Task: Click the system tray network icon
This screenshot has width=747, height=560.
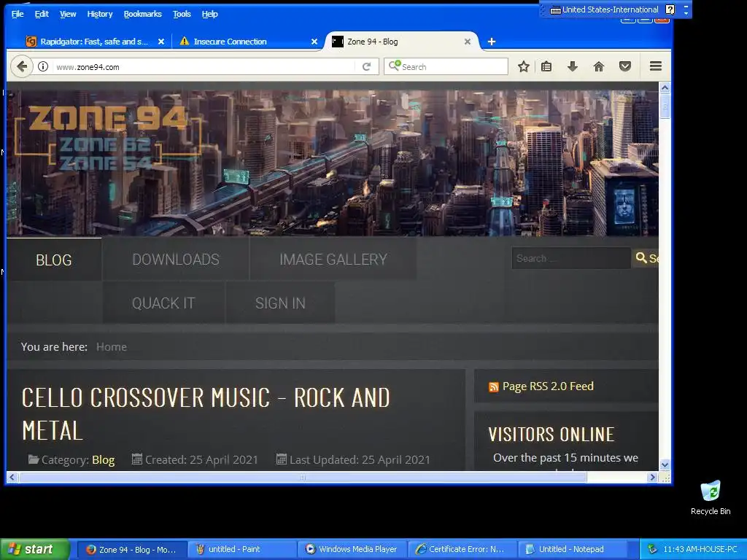Action: coord(652,549)
